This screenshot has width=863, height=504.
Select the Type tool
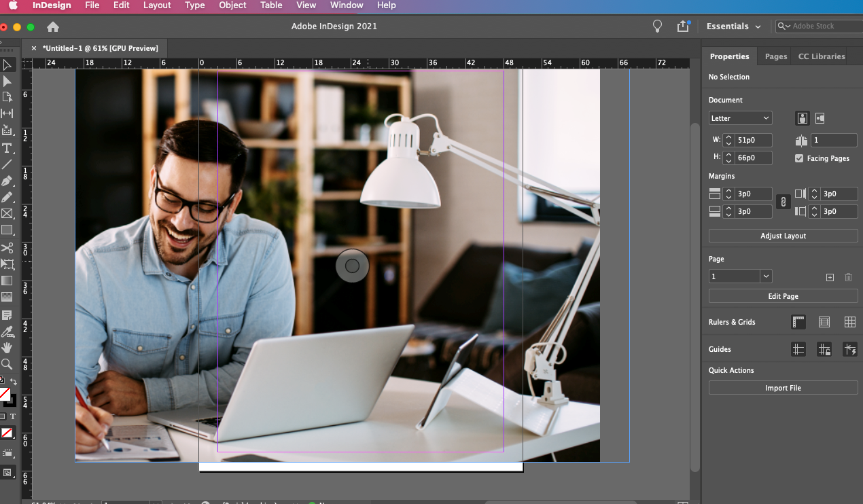tap(7, 148)
